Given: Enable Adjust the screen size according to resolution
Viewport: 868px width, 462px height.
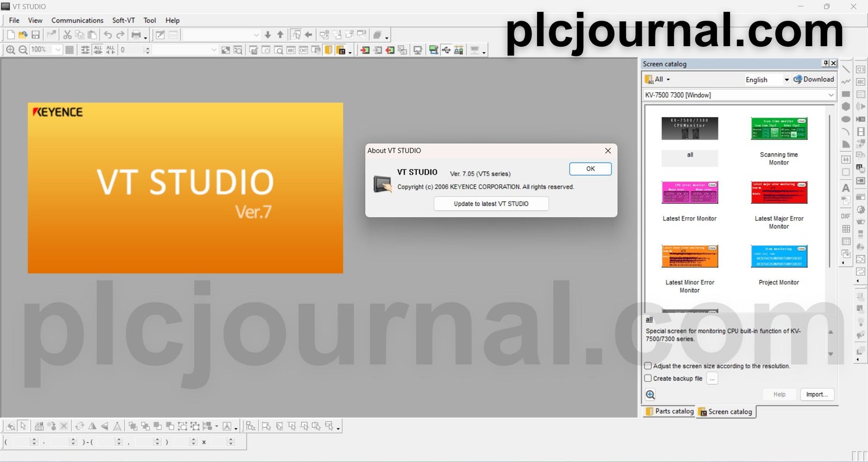Looking at the screenshot, I should [x=648, y=366].
